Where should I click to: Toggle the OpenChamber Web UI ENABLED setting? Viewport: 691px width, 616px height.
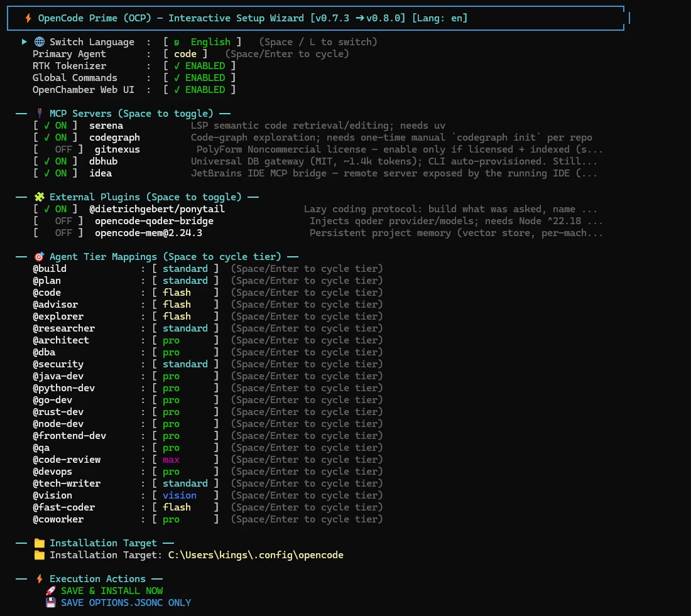(199, 89)
